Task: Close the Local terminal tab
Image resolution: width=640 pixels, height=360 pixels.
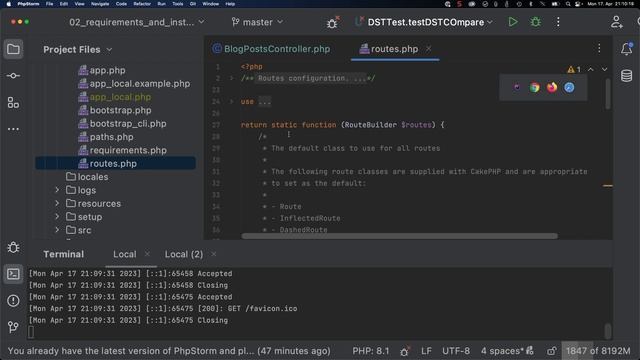Action: pos(147,254)
